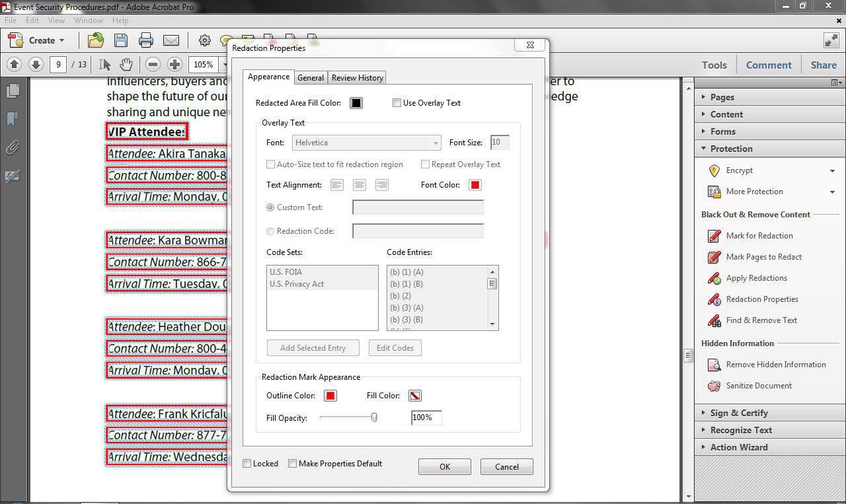This screenshot has width=846, height=504.
Task: Print the document via printer icon
Action: 146,40
